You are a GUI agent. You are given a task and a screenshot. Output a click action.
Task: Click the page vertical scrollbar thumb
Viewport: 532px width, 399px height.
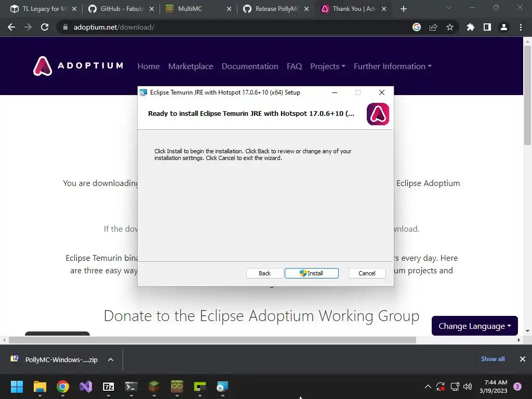[527, 95]
